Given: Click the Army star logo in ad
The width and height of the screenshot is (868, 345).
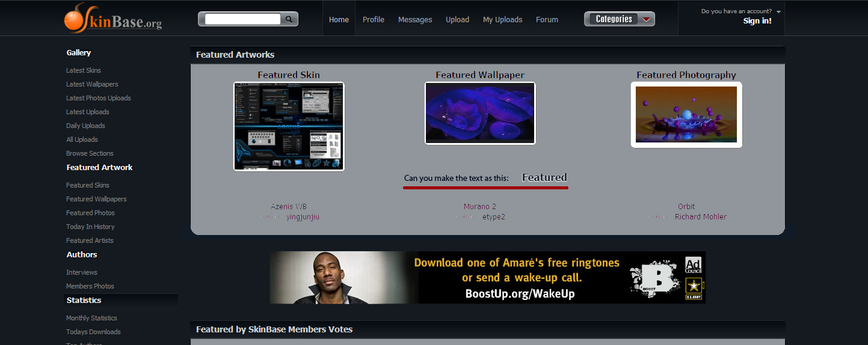Looking at the screenshot, I should click(x=694, y=288).
